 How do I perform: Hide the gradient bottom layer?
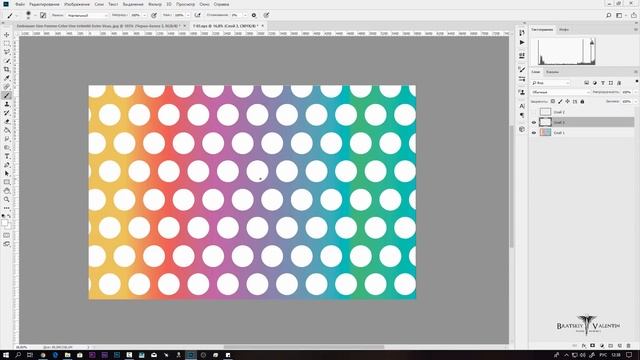(x=533, y=133)
